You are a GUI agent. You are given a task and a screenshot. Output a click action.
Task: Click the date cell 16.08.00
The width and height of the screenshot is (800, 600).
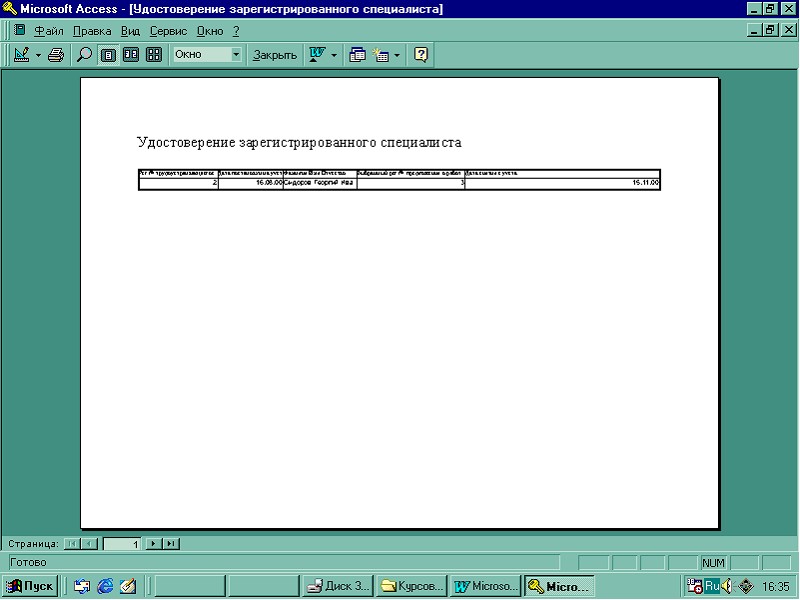tap(251, 183)
